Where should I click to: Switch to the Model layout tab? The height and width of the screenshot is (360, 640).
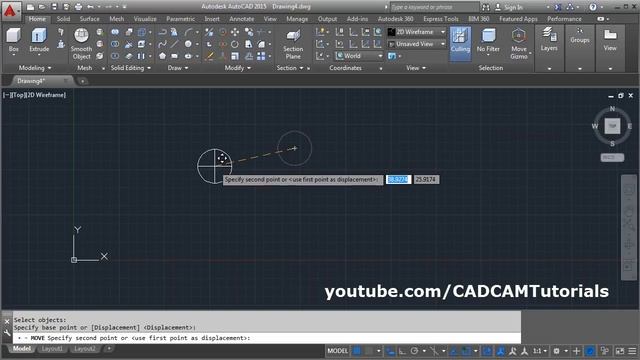point(21,349)
